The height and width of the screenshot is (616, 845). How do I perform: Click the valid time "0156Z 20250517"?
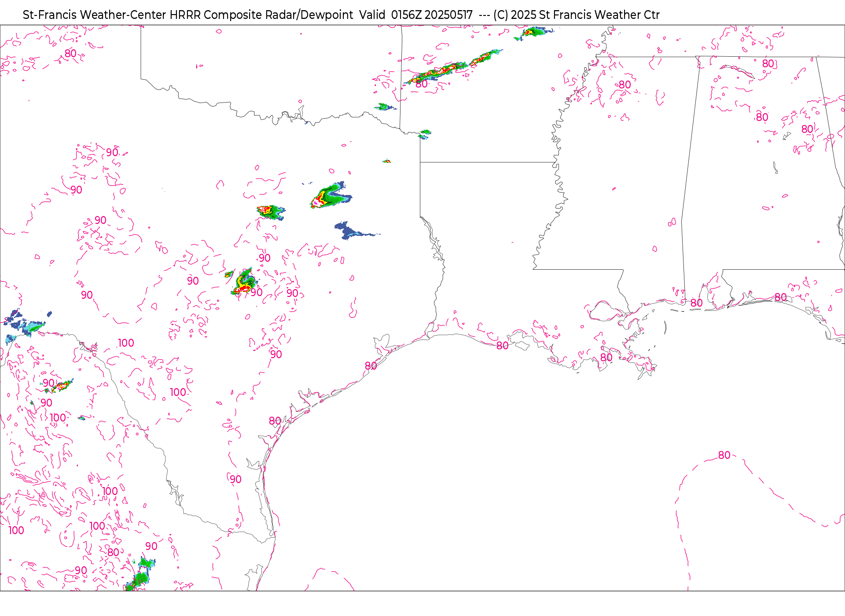point(432,15)
